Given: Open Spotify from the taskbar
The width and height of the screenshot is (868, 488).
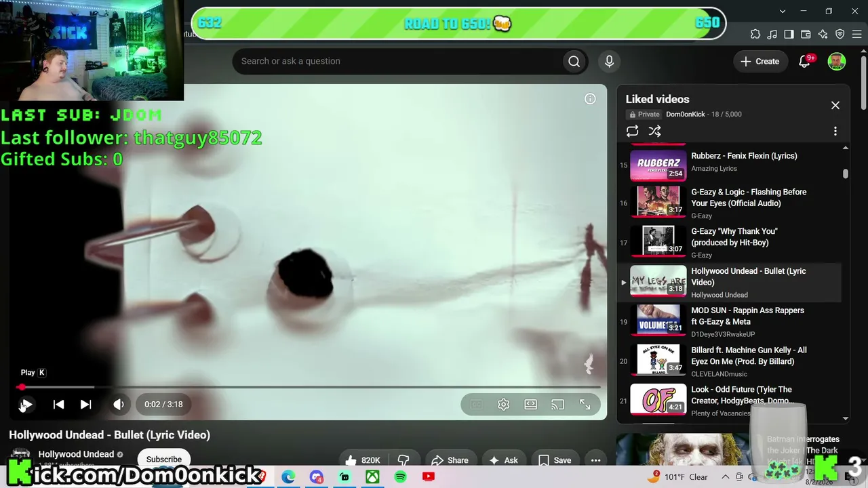Looking at the screenshot, I should (x=400, y=477).
